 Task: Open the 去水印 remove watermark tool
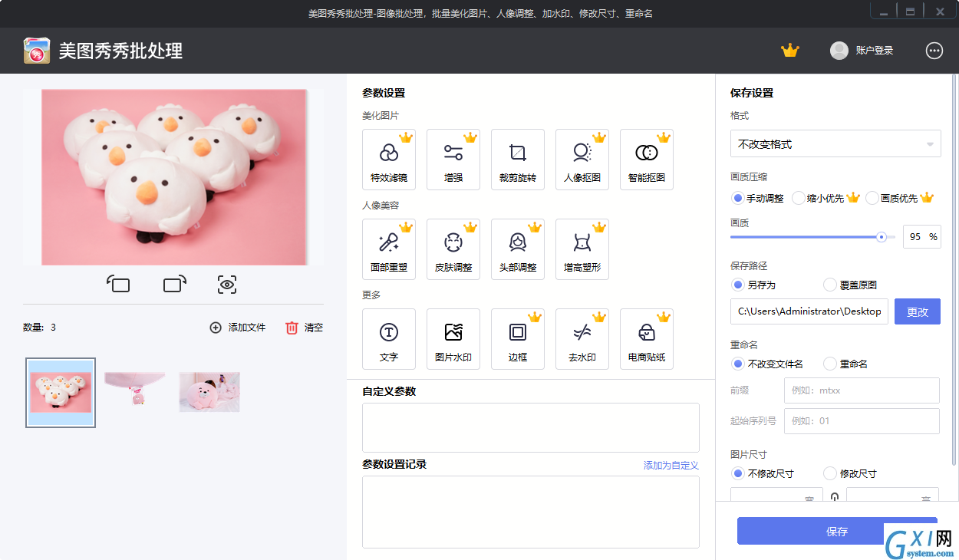coord(582,339)
